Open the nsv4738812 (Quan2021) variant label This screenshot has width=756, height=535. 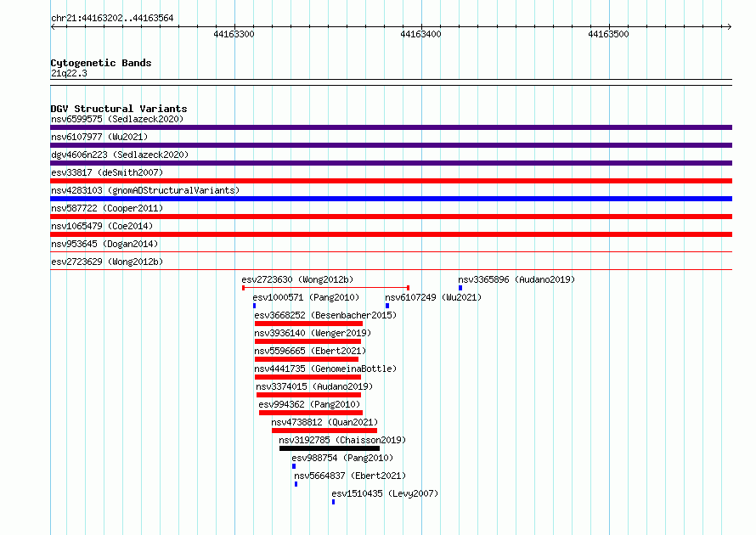324,422
